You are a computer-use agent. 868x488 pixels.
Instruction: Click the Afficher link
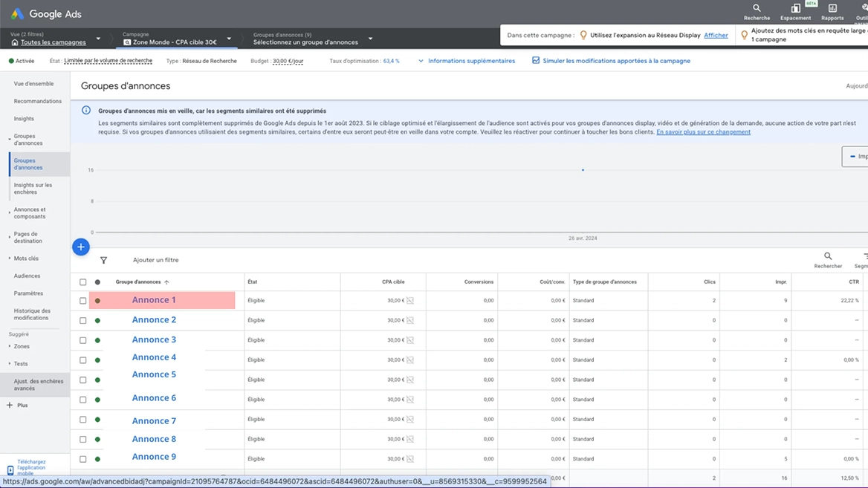point(716,35)
